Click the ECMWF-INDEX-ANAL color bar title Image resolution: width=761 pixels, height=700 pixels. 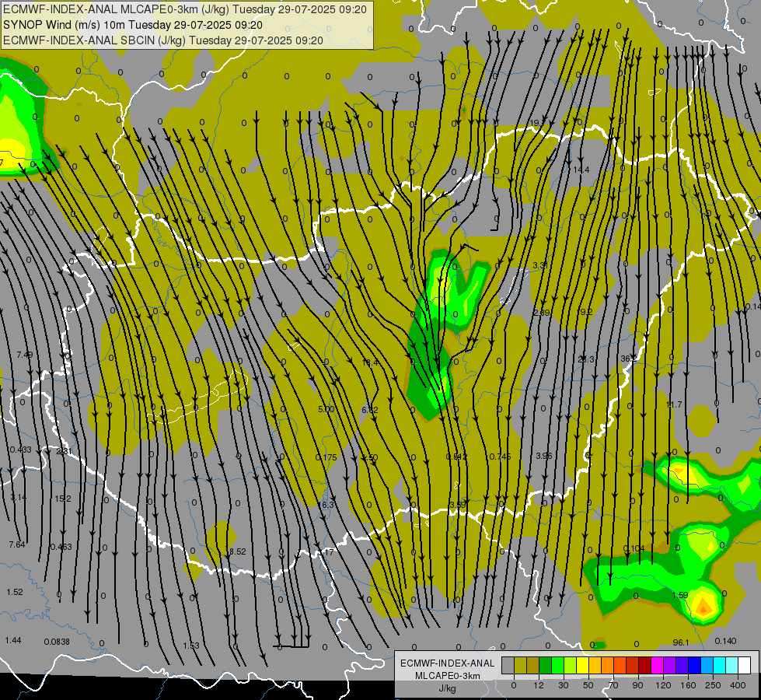click(x=448, y=663)
